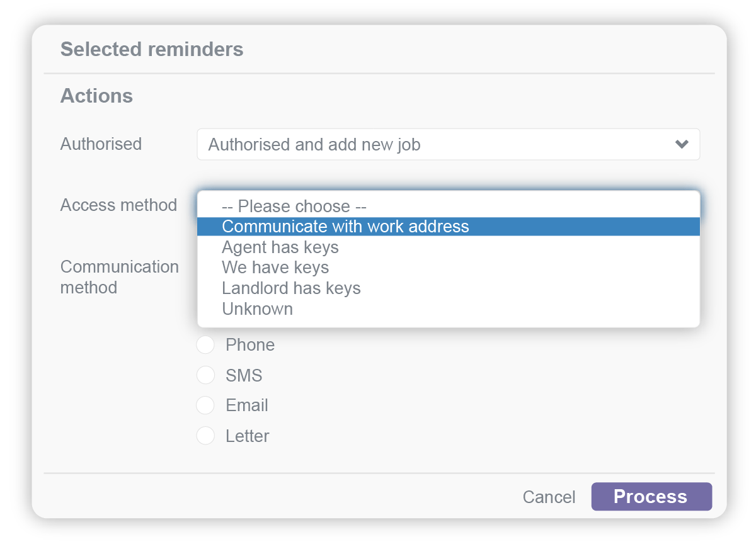This screenshot has width=756, height=549.
Task: Pick 'Landlord has keys' from the list
Action: 291,288
